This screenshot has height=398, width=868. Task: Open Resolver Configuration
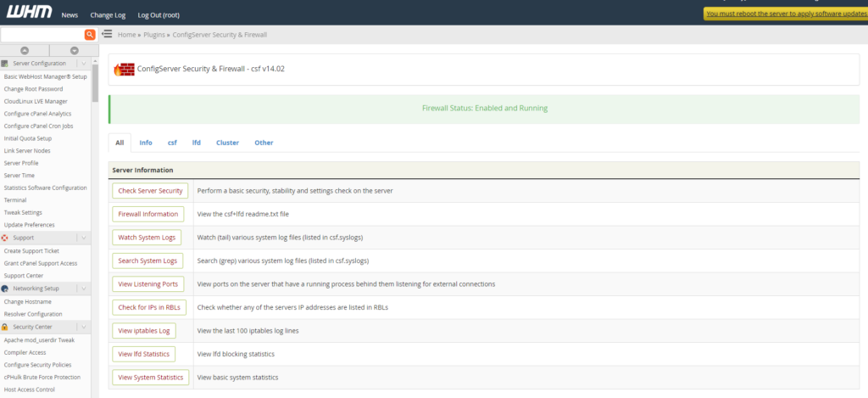[33, 314]
